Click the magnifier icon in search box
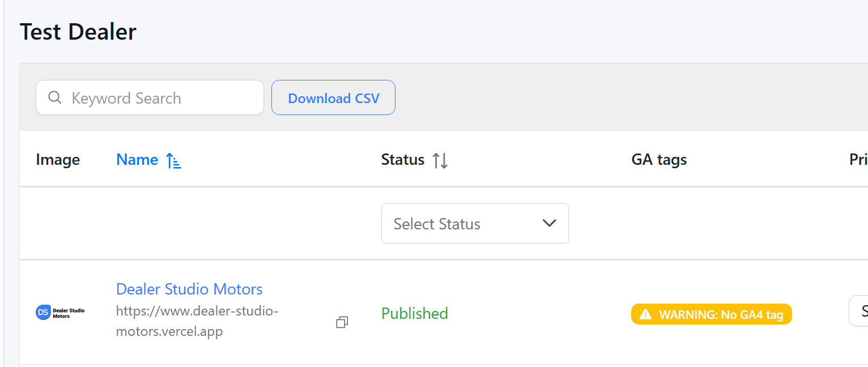 (x=55, y=98)
